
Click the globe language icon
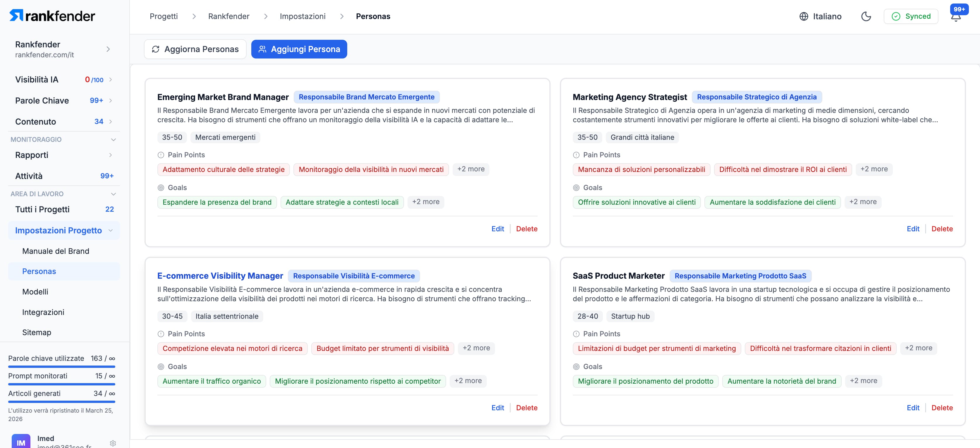[x=804, y=16]
